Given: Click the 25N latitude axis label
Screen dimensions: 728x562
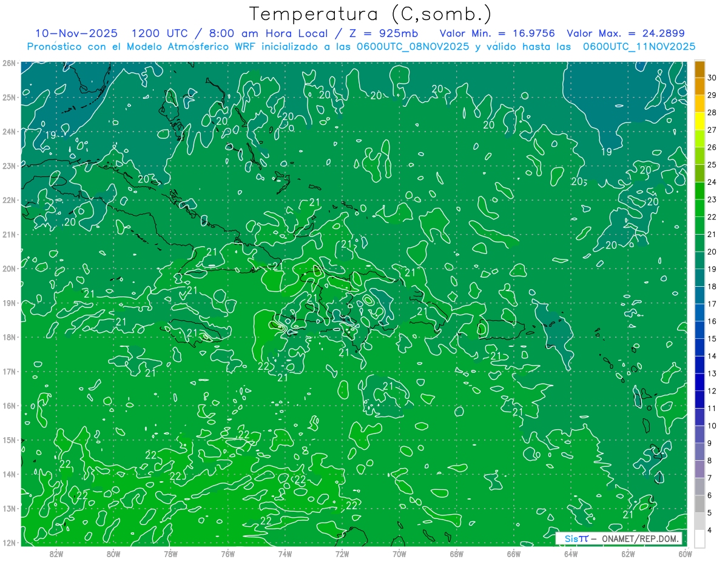Looking at the screenshot, I should [x=8, y=97].
